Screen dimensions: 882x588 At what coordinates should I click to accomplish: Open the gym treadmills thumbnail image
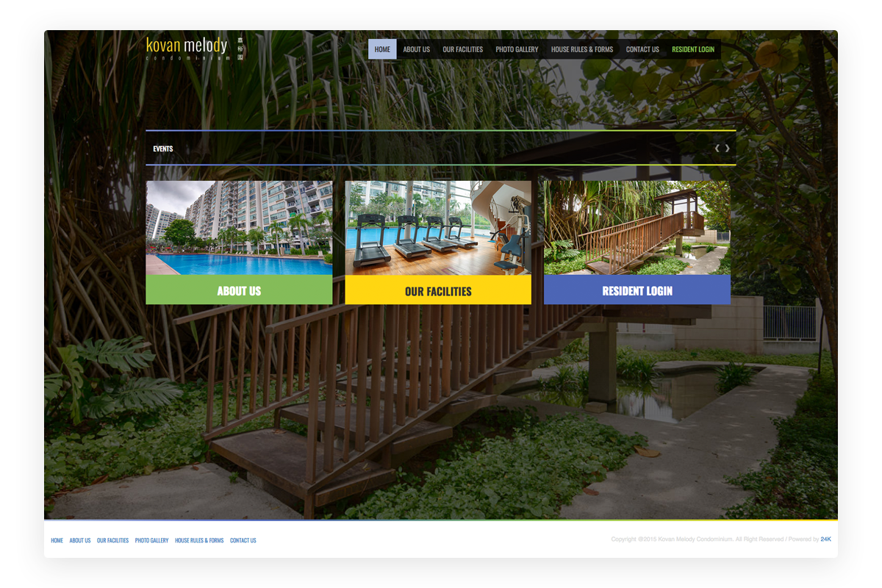tap(438, 228)
